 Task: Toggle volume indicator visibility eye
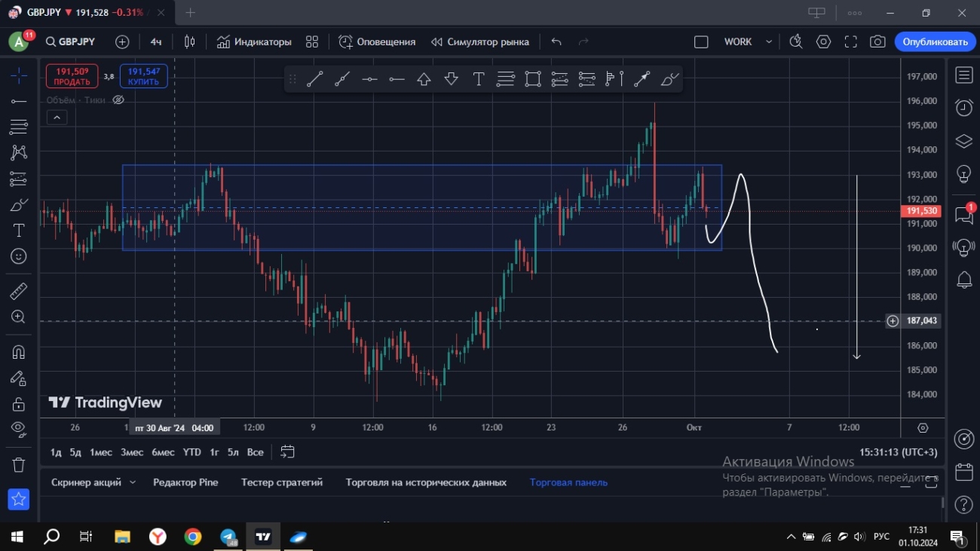point(118,99)
